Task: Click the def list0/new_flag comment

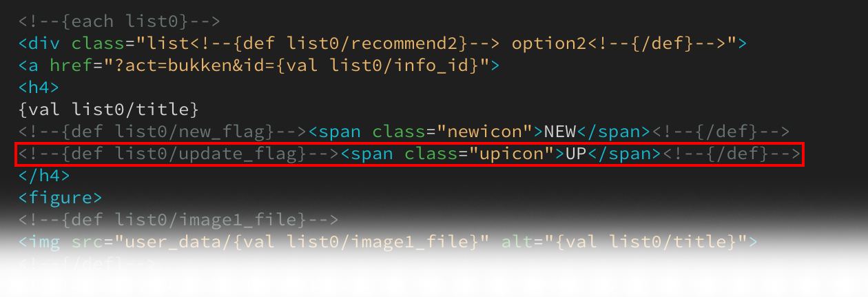Action: pos(163,132)
